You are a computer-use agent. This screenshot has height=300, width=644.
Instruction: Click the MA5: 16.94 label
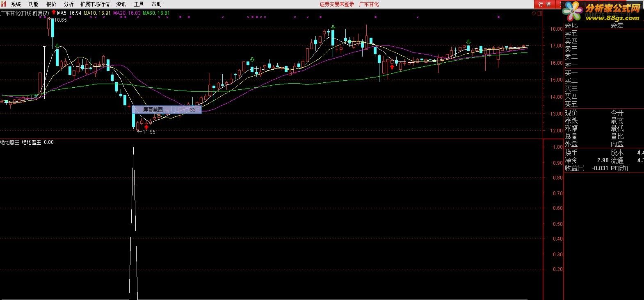click(x=69, y=13)
